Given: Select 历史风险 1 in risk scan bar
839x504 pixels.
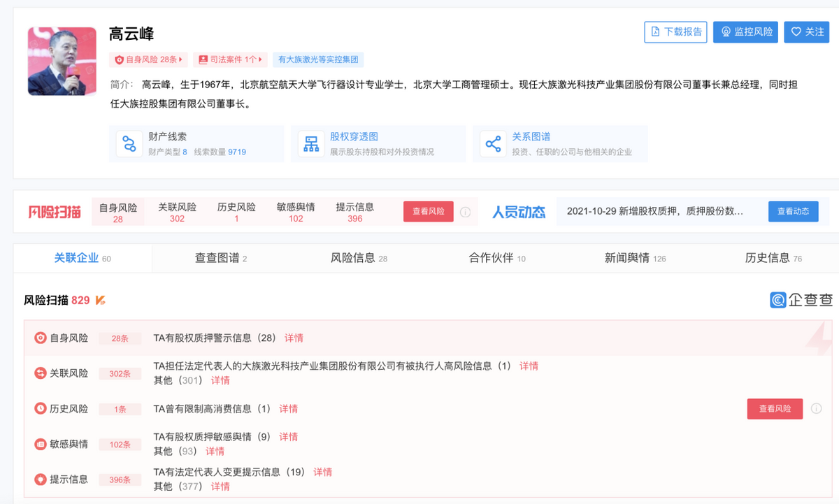Looking at the screenshot, I should pyautogui.click(x=236, y=213).
